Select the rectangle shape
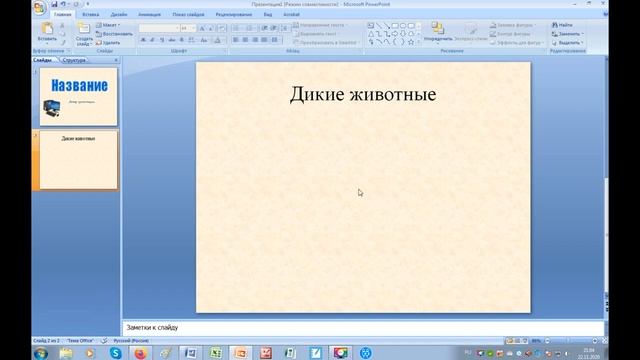 point(395,26)
